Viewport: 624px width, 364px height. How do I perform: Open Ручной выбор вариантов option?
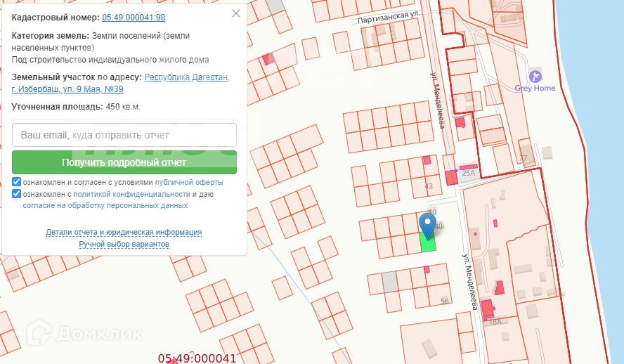click(x=124, y=244)
